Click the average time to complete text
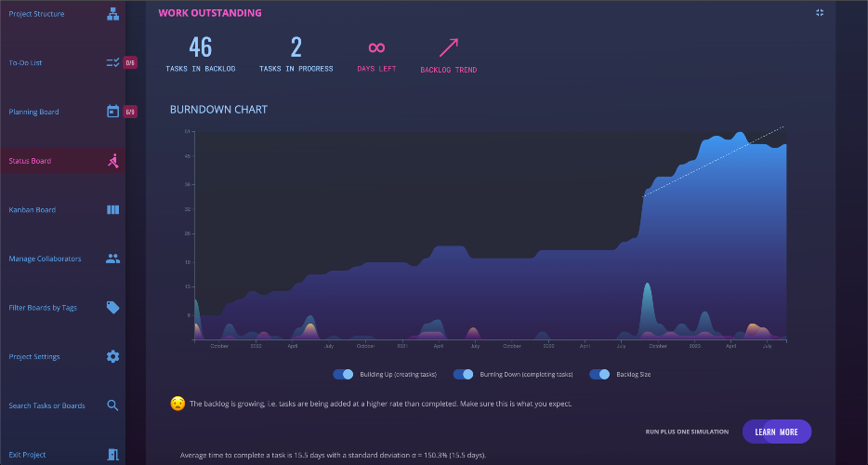The width and height of the screenshot is (868, 465). coord(334,455)
